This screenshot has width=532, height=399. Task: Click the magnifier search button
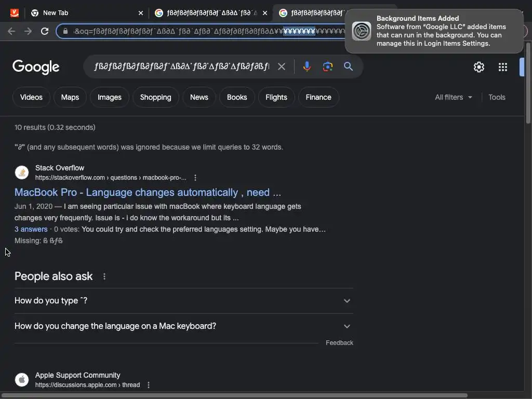point(348,66)
